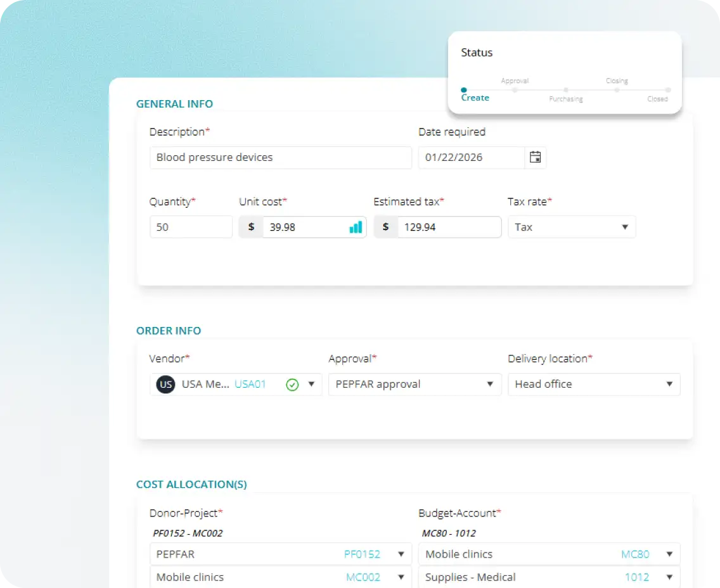Select the Closed step in Status tracker
Image resolution: width=720 pixels, height=588 pixels.
tap(657, 99)
